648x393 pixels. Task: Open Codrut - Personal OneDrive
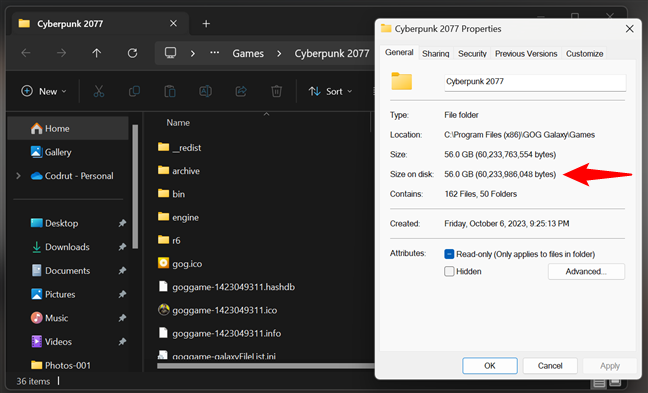point(72,176)
